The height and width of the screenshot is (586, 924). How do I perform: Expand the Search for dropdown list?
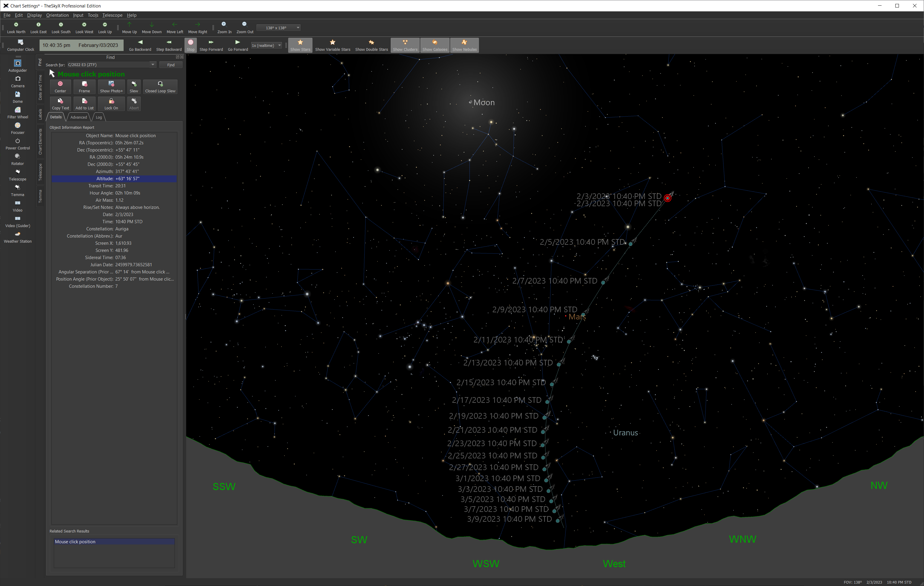click(x=153, y=65)
